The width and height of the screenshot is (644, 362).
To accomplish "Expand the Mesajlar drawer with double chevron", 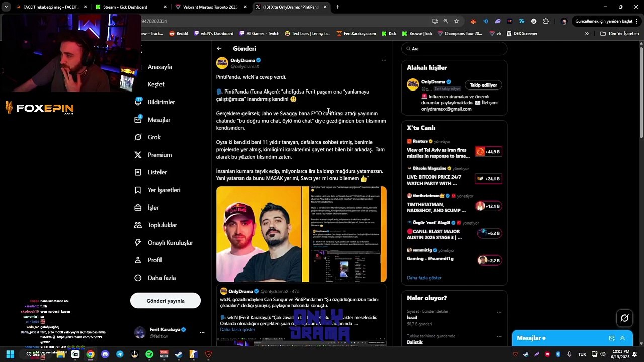I will [622, 338].
